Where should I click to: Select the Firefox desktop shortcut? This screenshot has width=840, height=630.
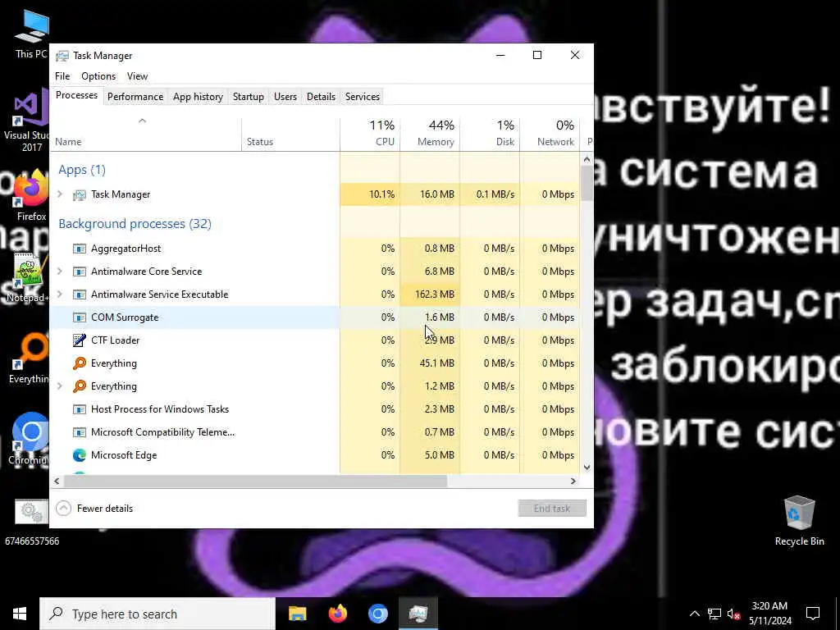31,196
